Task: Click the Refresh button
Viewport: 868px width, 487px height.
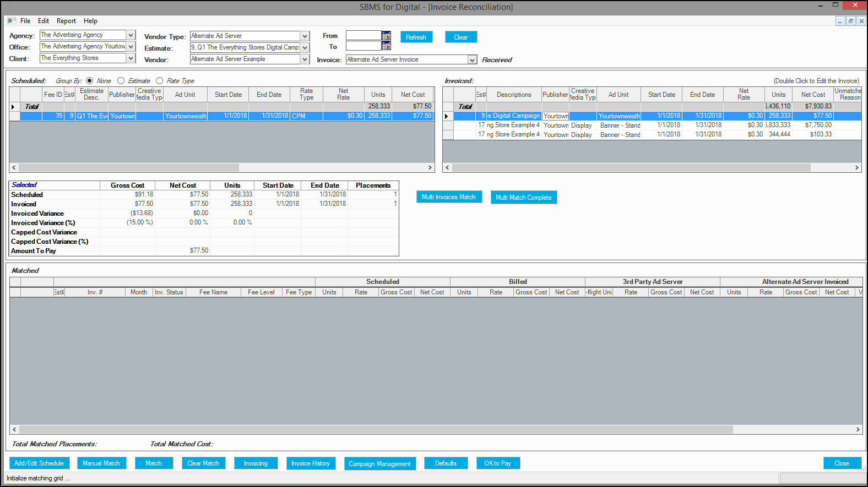Action: (416, 37)
